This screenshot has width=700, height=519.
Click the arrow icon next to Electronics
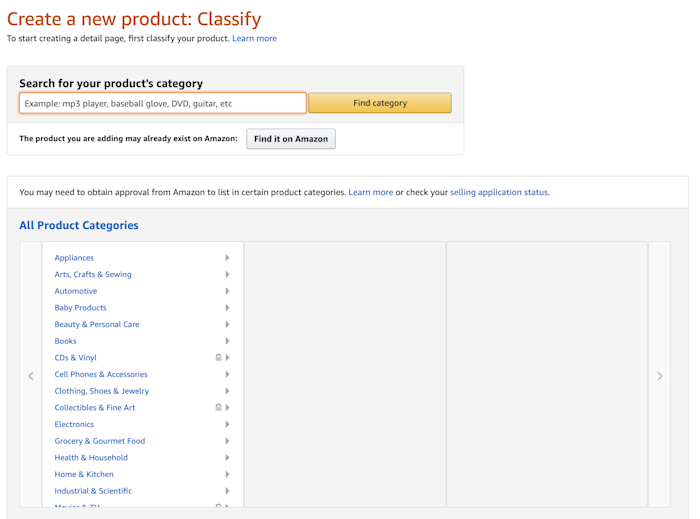[x=228, y=424]
